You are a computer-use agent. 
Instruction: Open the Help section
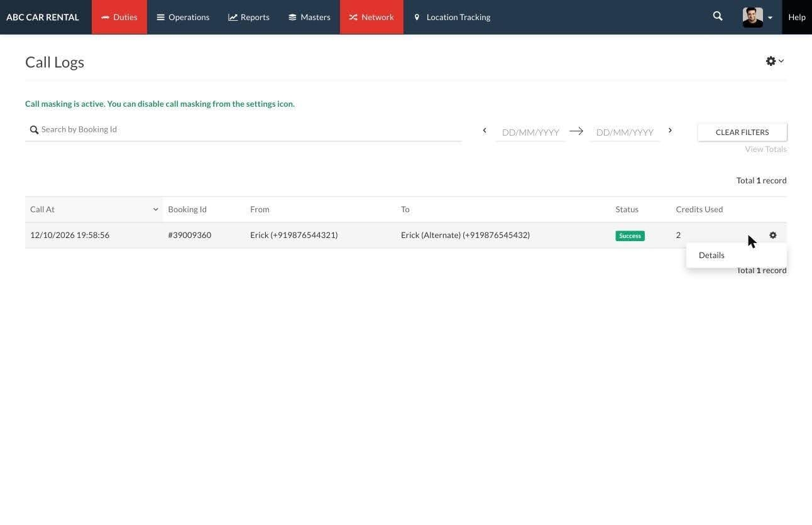pyautogui.click(x=797, y=17)
